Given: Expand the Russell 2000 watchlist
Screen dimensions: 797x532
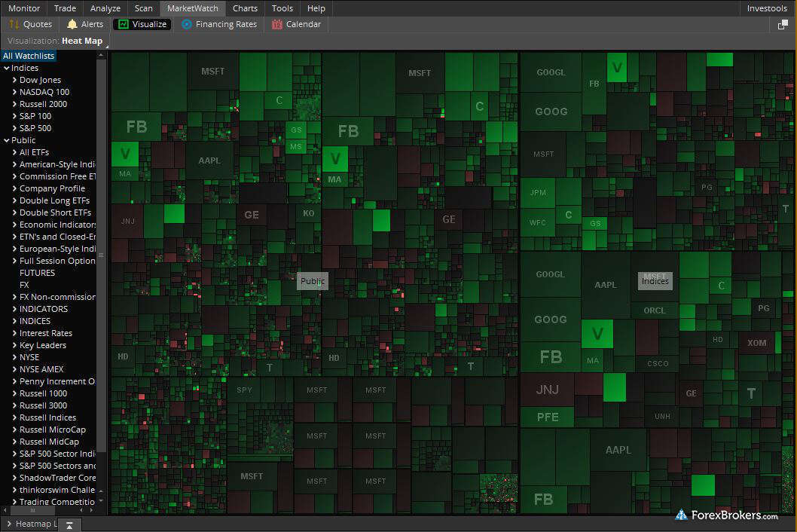Looking at the screenshot, I should [x=15, y=104].
